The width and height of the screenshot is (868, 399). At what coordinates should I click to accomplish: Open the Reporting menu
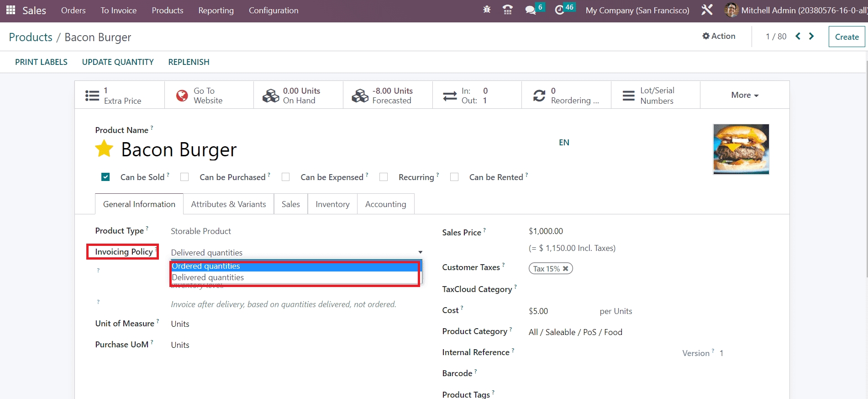point(216,11)
